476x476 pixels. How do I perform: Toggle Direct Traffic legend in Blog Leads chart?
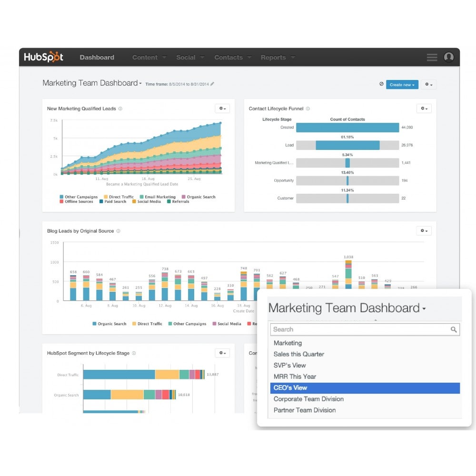click(x=147, y=324)
